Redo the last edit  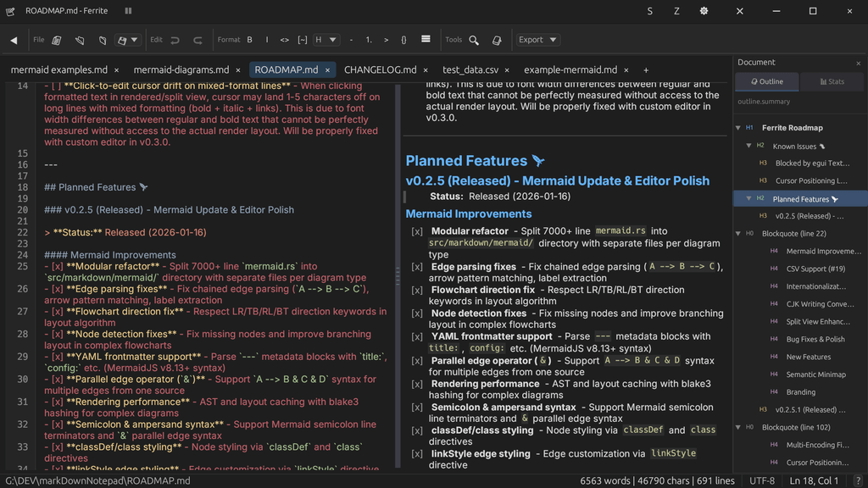pos(198,40)
